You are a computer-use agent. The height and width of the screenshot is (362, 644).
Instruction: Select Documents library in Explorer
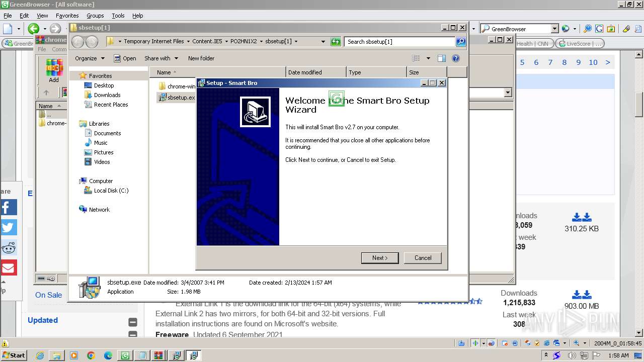107,133
